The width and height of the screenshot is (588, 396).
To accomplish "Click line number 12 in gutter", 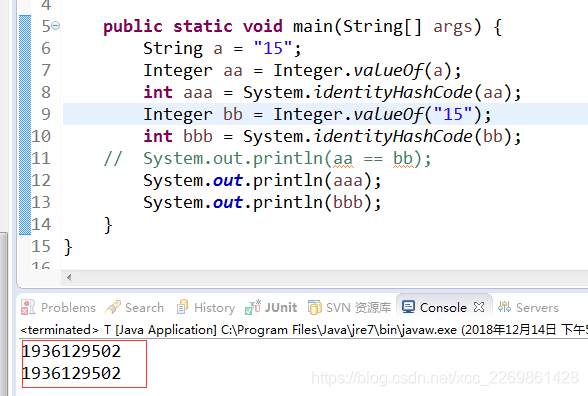I will click(41, 180).
